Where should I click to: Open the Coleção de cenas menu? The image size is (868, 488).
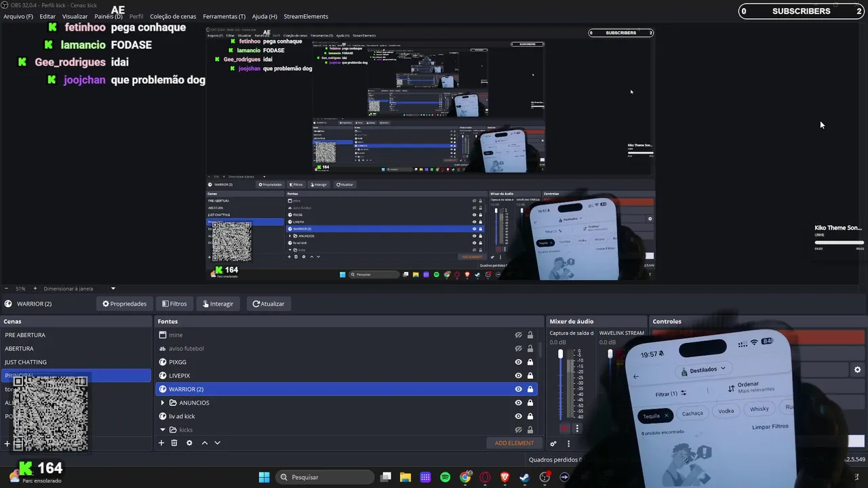tap(173, 16)
